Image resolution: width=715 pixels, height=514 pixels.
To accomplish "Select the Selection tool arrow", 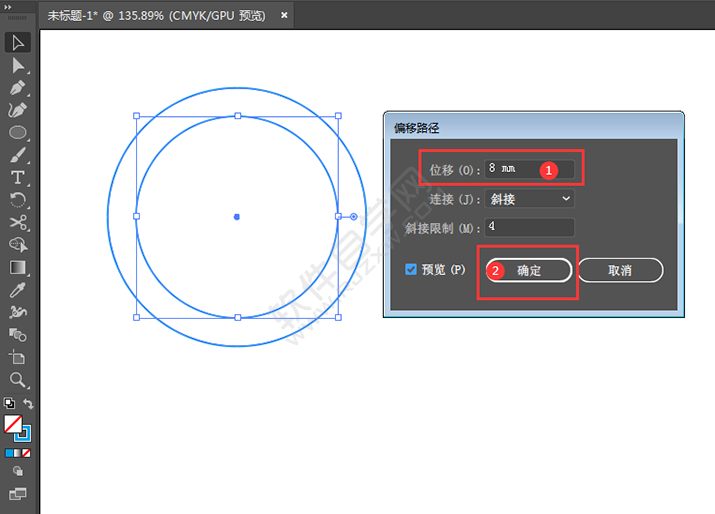I will (x=18, y=43).
